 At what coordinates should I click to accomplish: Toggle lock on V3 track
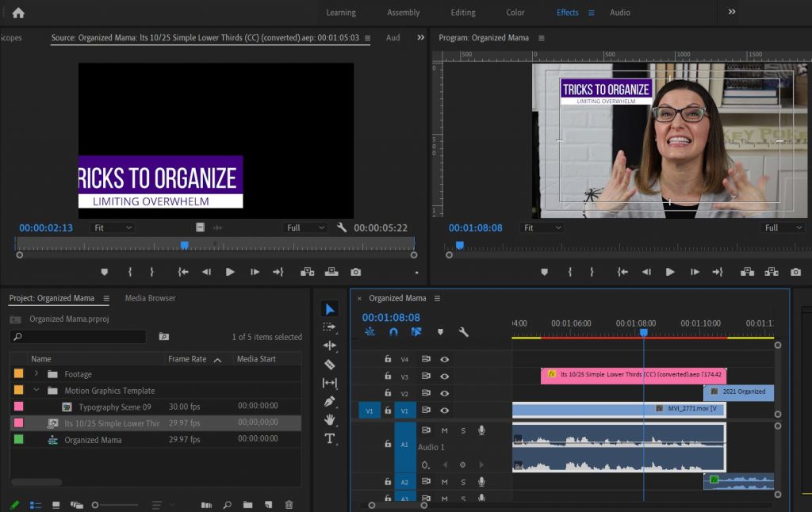tap(387, 376)
